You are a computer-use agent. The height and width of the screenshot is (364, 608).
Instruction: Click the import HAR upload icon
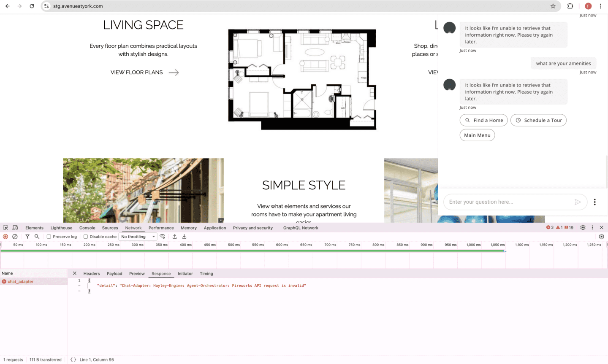pyautogui.click(x=175, y=237)
